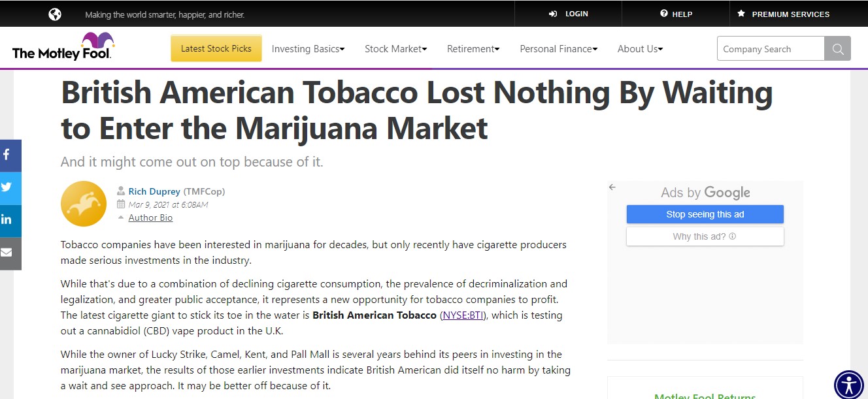
Task: Share article on LinkedIn
Action: [x=8, y=220]
